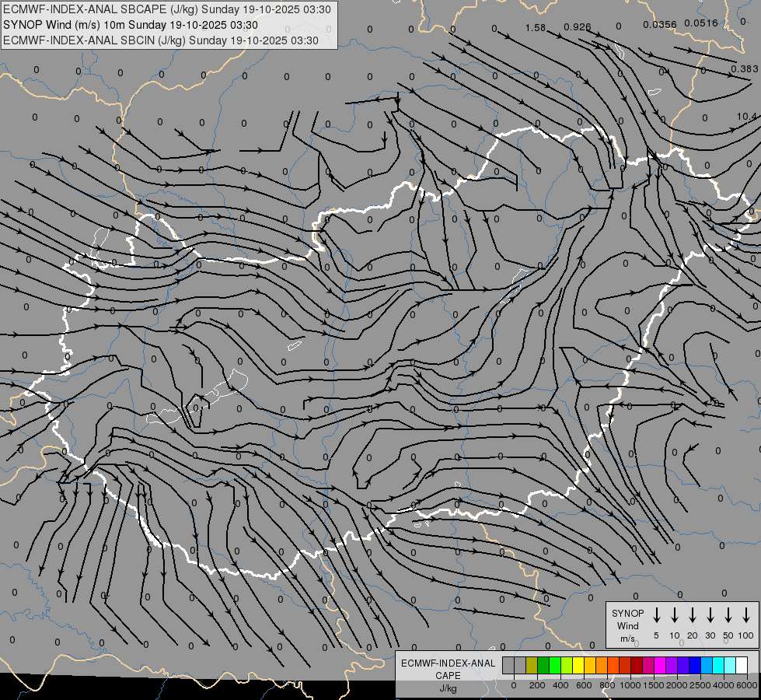Click the 800 tick label
This screenshot has height=700, width=761.
click(x=607, y=685)
